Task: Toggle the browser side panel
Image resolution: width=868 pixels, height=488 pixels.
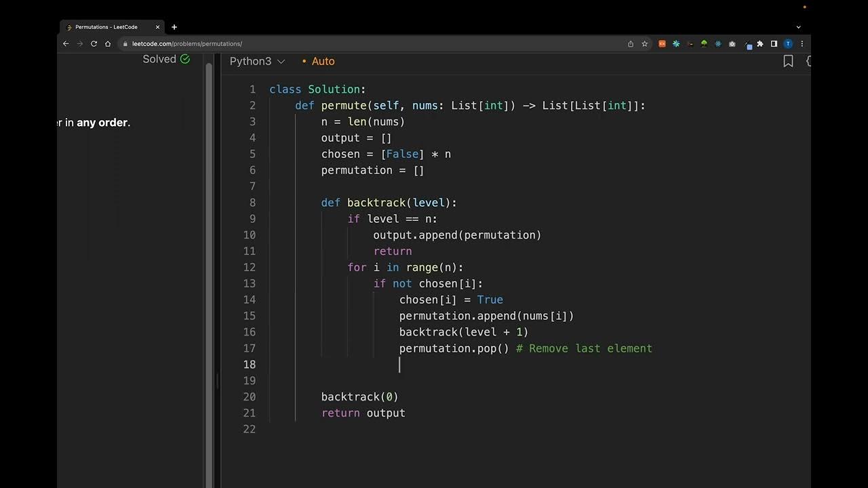Action: pos(774,43)
